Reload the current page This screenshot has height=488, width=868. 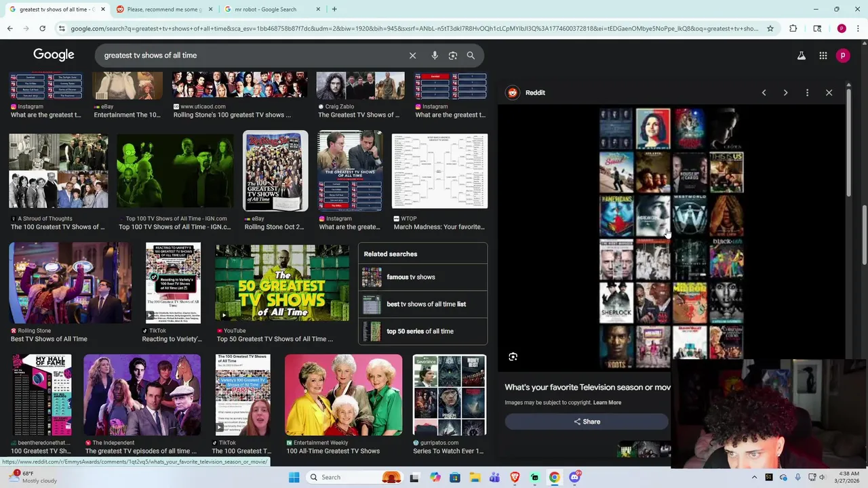coord(42,28)
